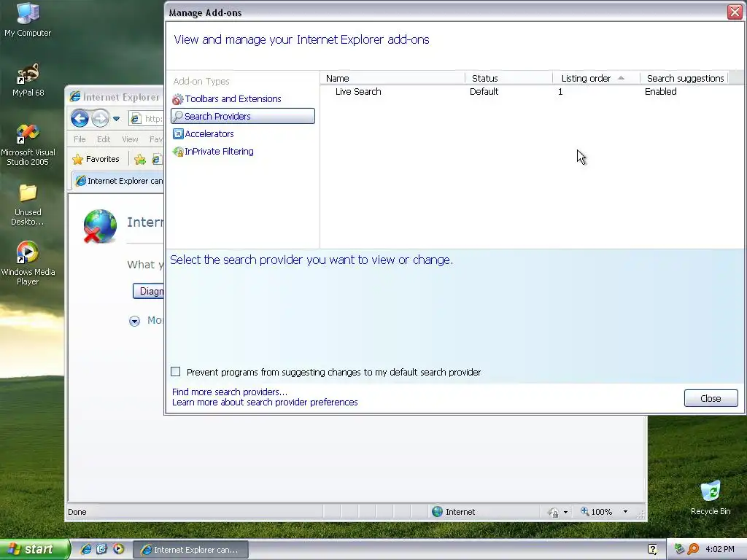This screenshot has width=747, height=560.
Task: Click the globe error icon on IE page
Action: [x=100, y=226]
